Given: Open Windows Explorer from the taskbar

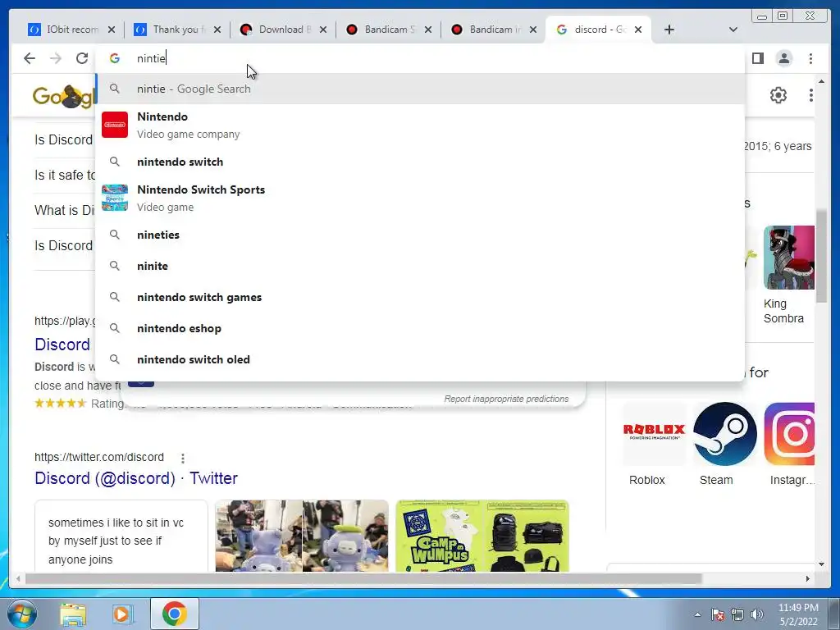Looking at the screenshot, I should (x=73, y=614).
